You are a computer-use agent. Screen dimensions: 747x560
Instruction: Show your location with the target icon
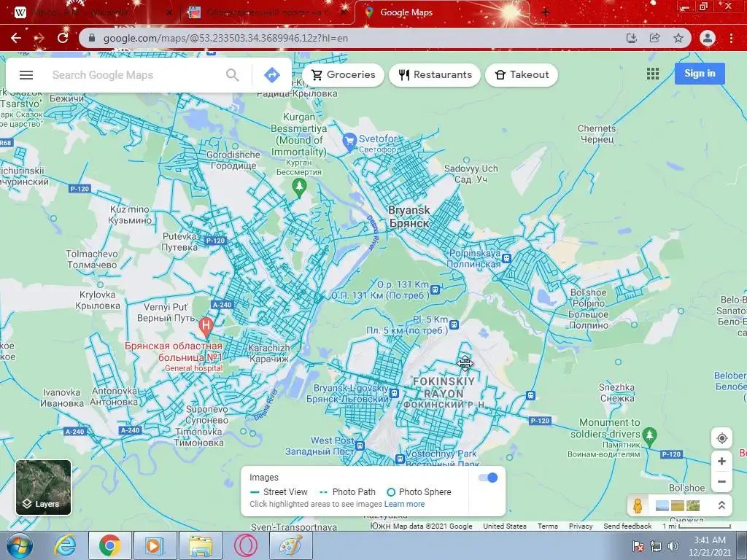point(721,438)
